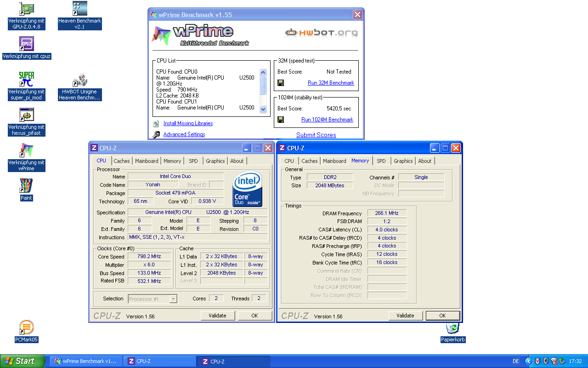
Task: Expand hidden system tray icons arrow
Action: [529, 361]
